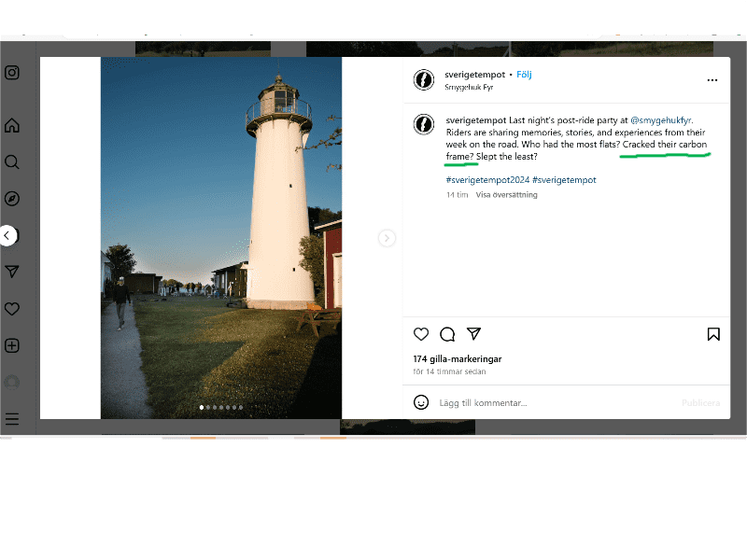Click the Följ follow link
Screen dimensions: 747x560
pos(524,75)
